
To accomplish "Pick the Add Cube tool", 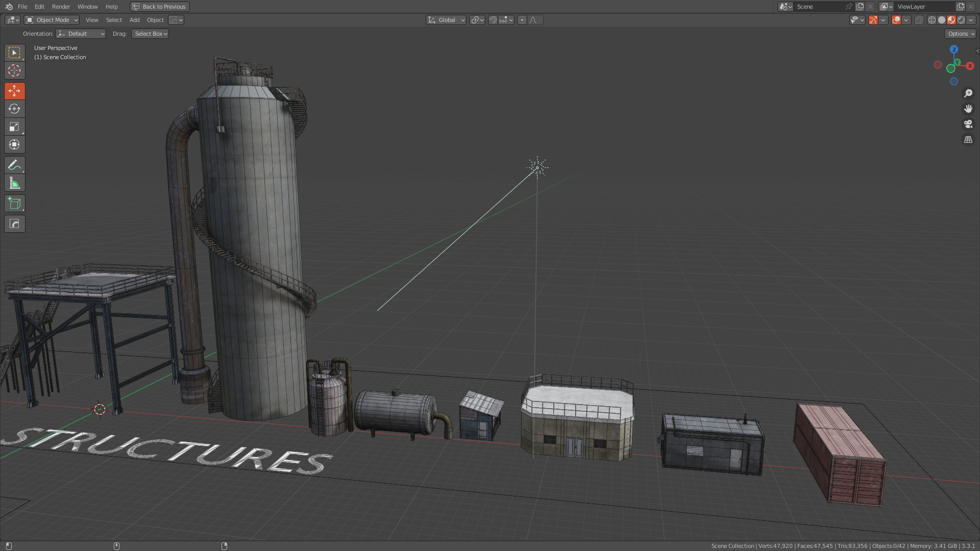I will (14, 203).
